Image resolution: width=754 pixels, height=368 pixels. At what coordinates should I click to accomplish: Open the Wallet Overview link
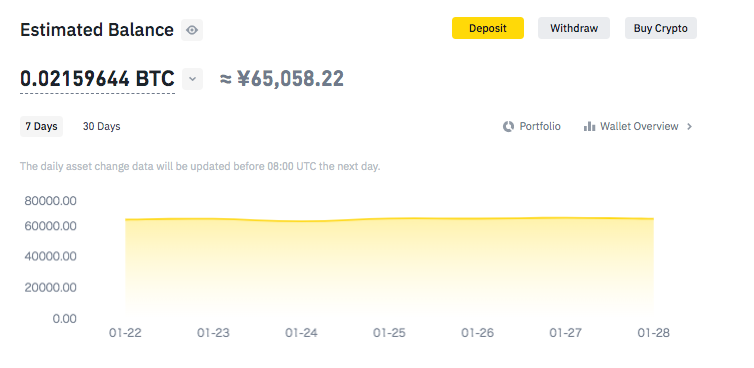pyautogui.click(x=639, y=127)
